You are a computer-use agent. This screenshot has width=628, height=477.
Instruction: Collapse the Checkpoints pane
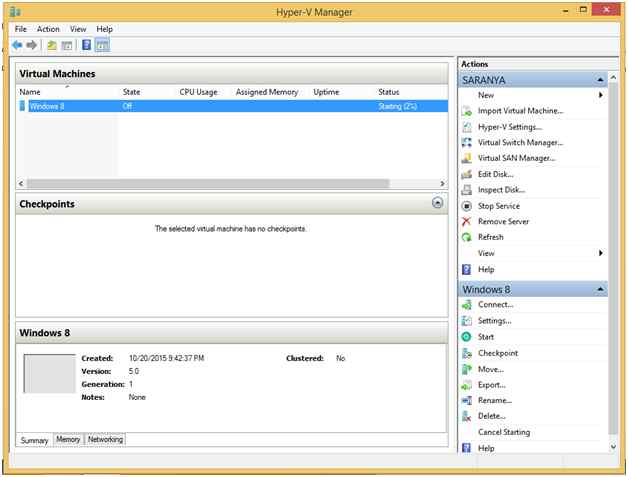click(x=438, y=203)
